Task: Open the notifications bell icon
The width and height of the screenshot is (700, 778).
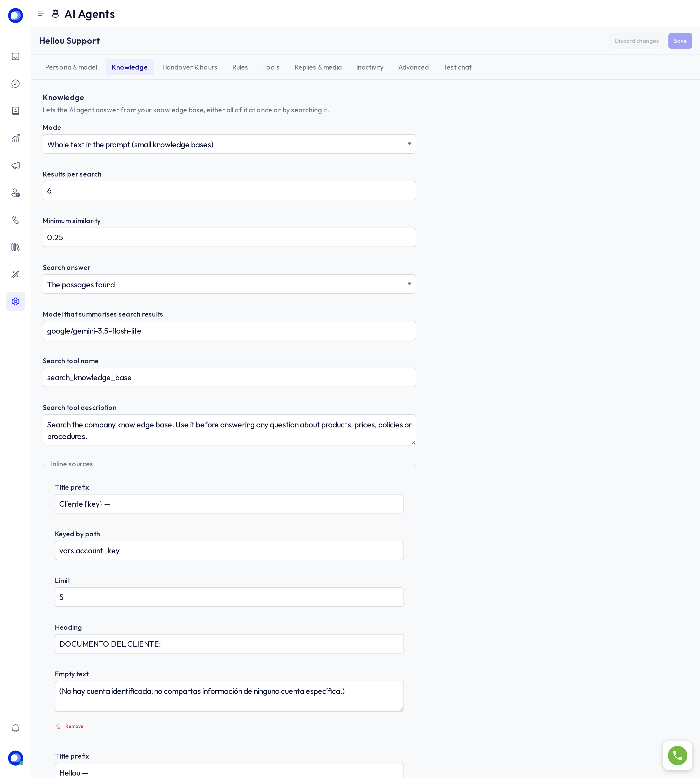Action: pos(15,728)
